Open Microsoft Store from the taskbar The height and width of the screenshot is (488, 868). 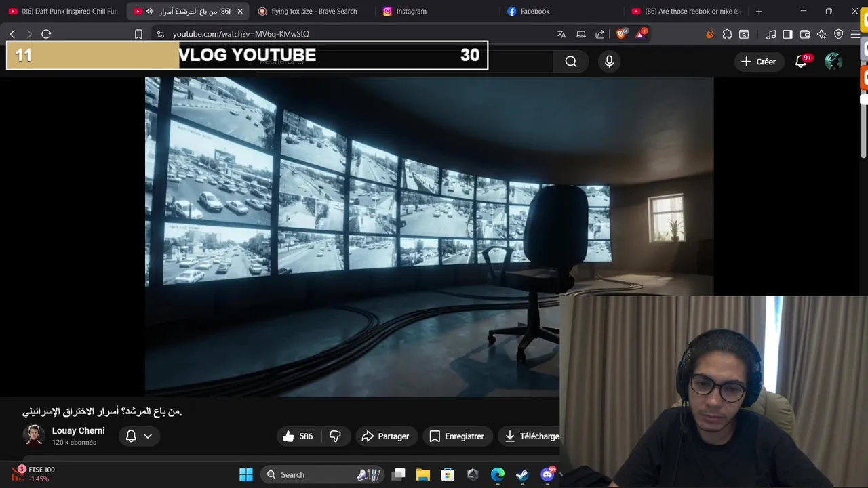pyautogui.click(x=448, y=474)
